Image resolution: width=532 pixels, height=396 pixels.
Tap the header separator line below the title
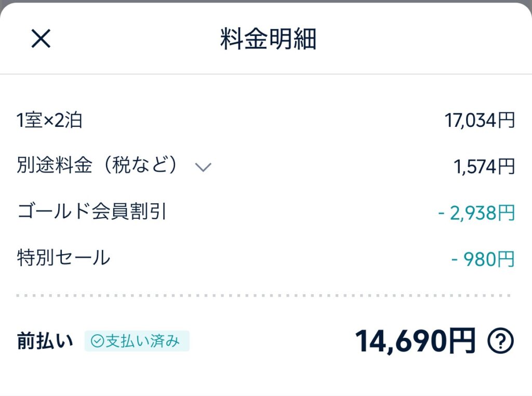[266, 74]
